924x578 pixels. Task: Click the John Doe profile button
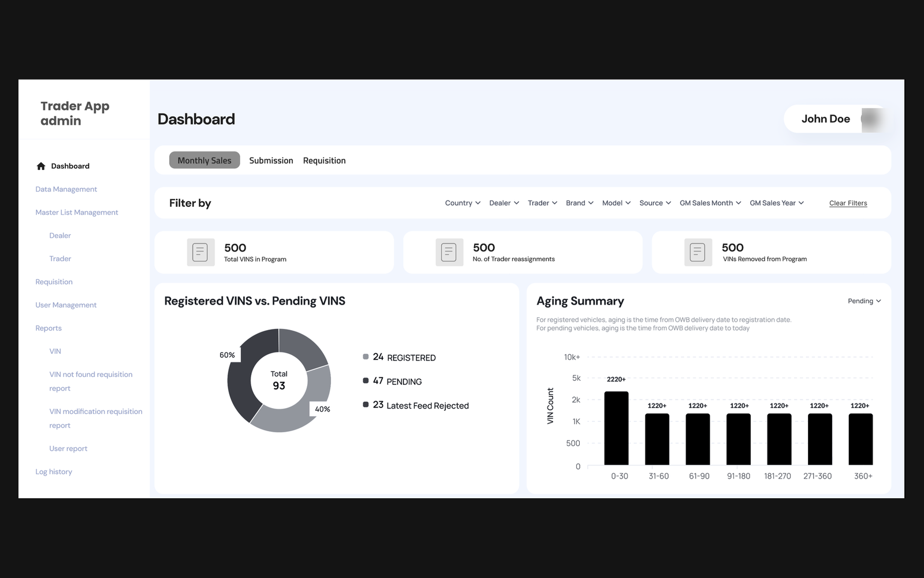point(836,119)
